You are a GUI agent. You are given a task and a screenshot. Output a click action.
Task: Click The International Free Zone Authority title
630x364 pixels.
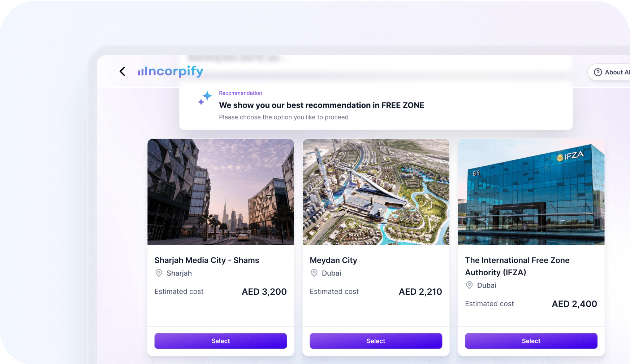coord(517,266)
